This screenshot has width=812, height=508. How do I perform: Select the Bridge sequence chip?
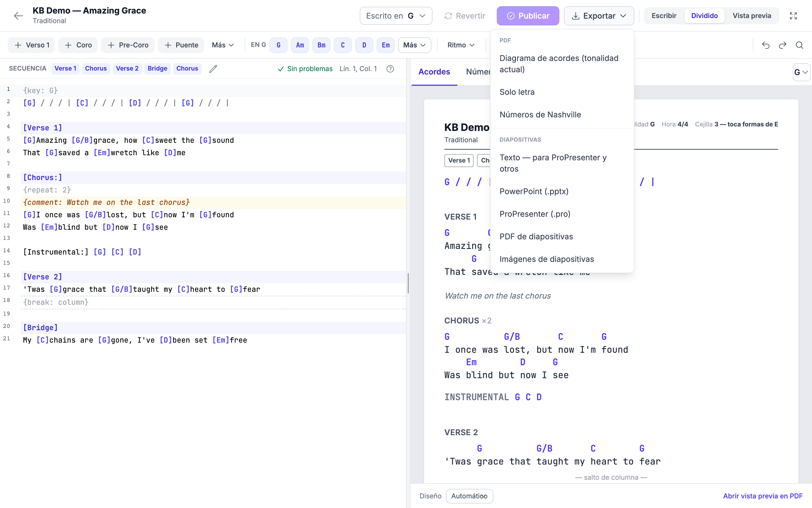(157, 69)
